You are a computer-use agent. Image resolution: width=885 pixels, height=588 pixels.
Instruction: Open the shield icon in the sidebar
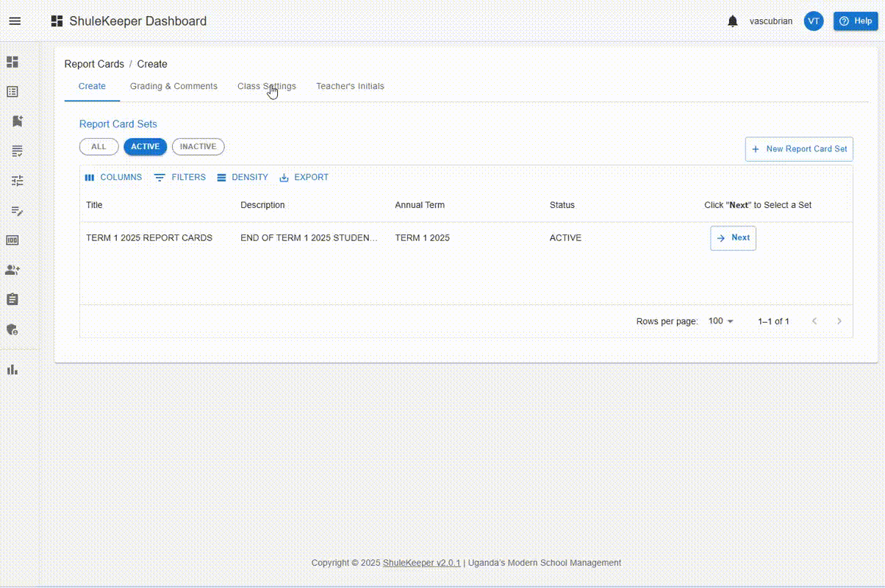pos(12,329)
